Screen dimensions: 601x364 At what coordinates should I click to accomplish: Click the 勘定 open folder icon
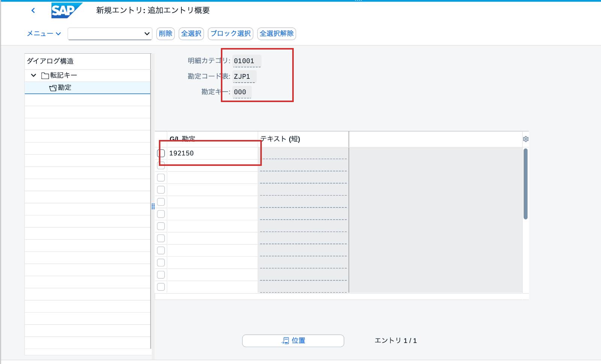(53, 88)
